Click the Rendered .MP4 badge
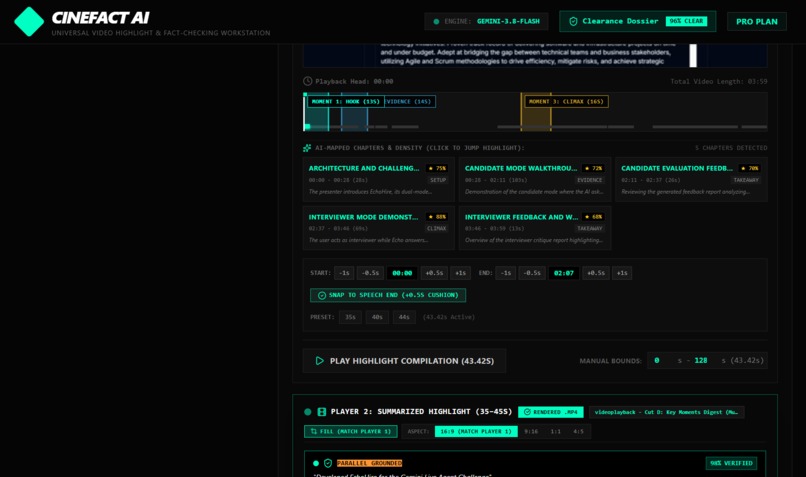 point(551,412)
